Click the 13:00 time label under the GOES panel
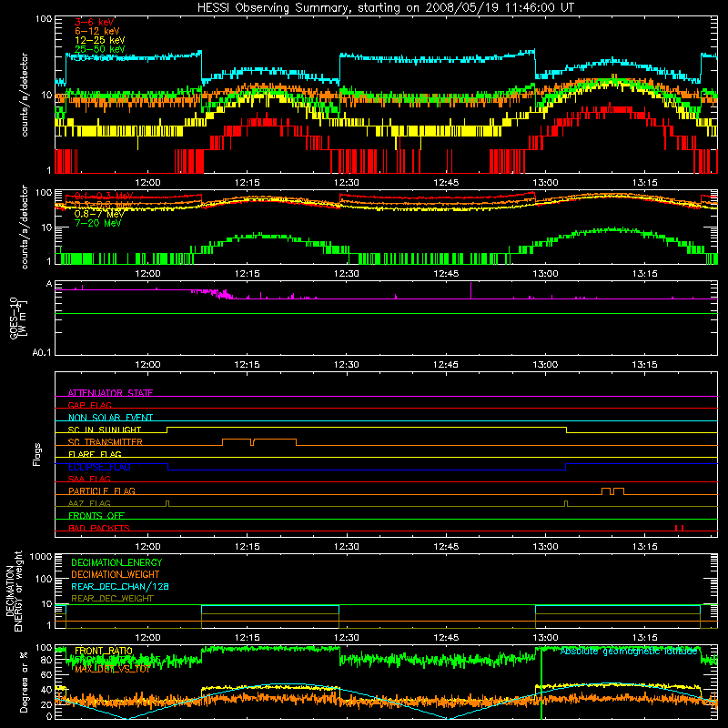This screenshot has width=728, height=728. (545, 365)
